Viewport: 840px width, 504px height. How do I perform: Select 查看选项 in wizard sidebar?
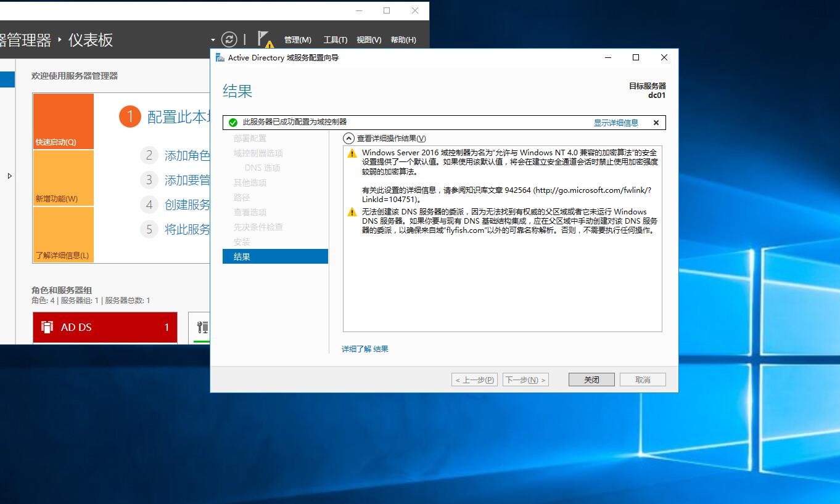(250, 212)
